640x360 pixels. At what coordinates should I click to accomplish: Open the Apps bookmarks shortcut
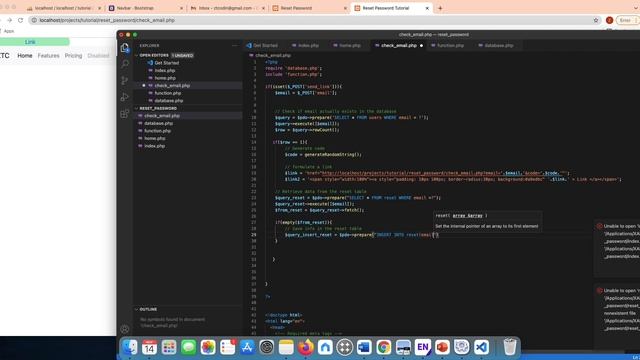click(9, 31)
